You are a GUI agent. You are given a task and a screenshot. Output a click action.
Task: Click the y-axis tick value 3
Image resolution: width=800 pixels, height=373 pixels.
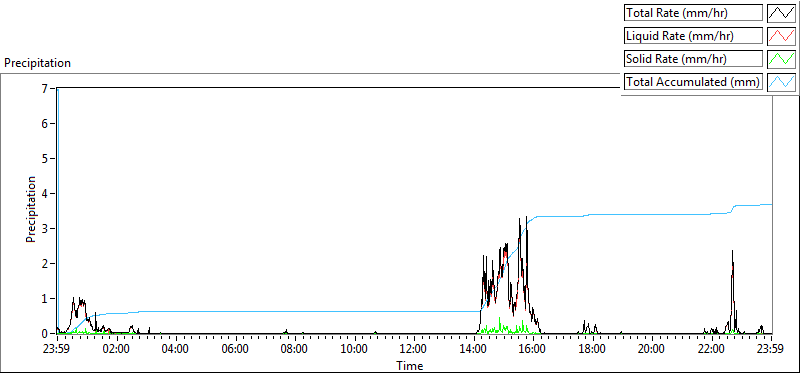44,229
